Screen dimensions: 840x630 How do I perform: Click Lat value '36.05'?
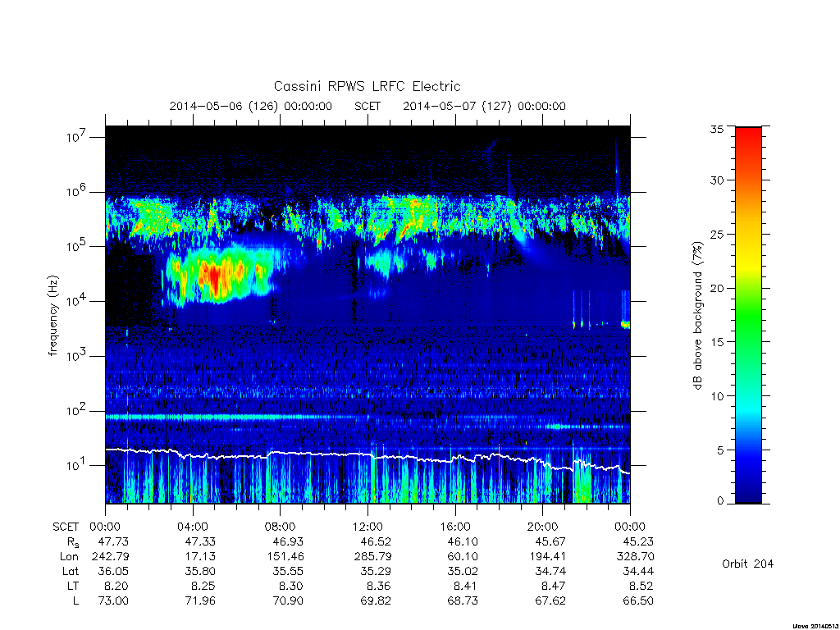[x=113, y=571]
